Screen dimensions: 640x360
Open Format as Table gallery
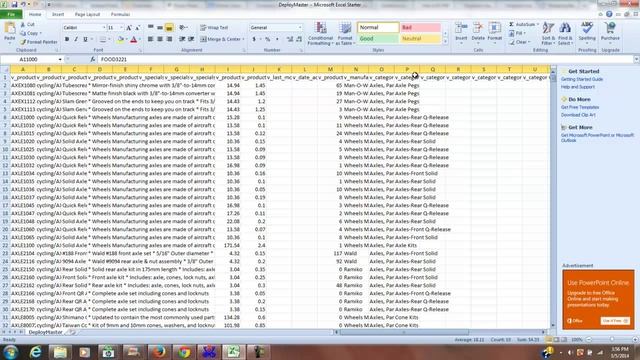tap(345, 33)
